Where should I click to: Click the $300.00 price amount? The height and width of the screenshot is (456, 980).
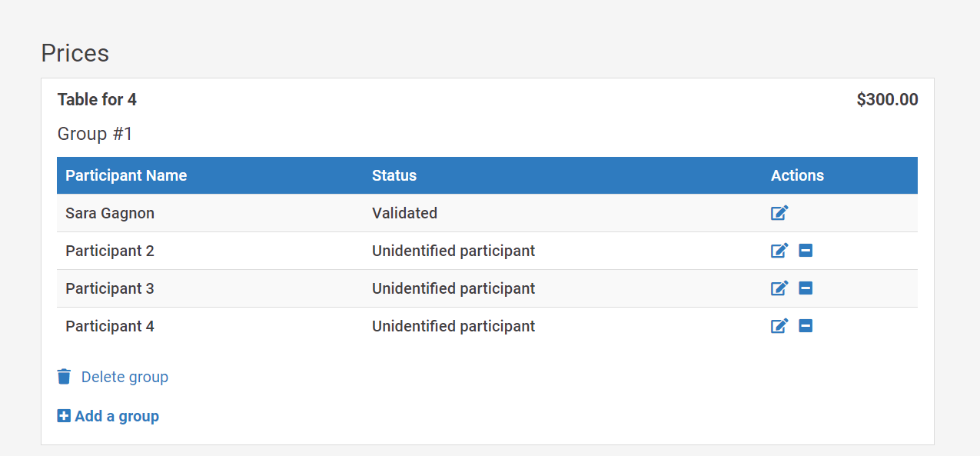click(887, 100)
